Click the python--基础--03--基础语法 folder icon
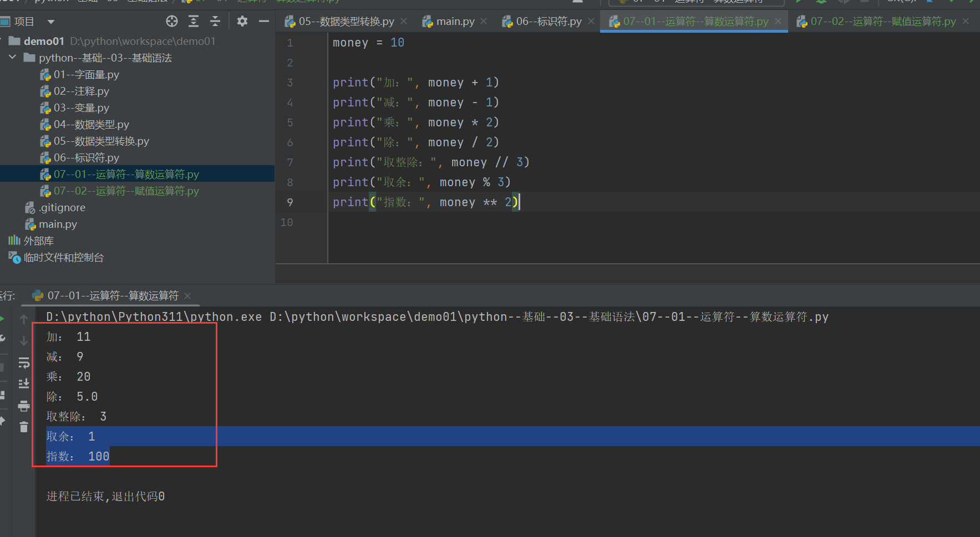The height and width of the screenshot is (537, 980). click(x=29, y=58)
